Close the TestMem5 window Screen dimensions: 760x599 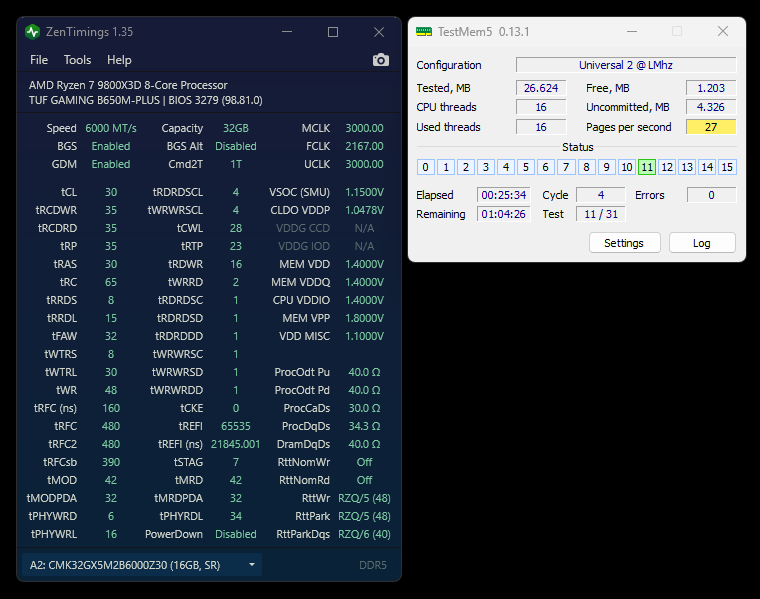click(723, 32)
